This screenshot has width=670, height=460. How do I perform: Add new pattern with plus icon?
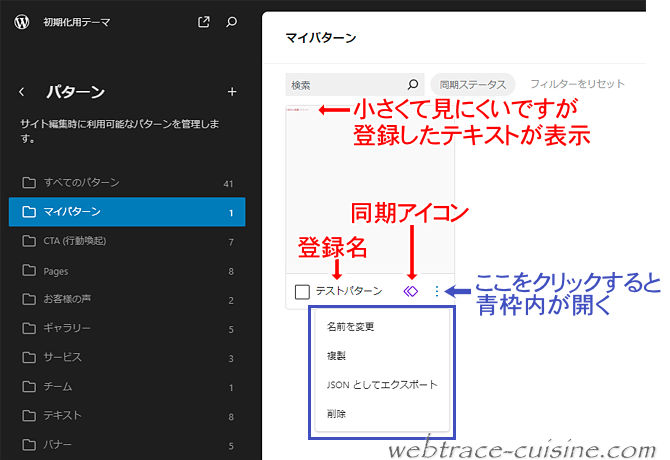[x=232, y=92]
